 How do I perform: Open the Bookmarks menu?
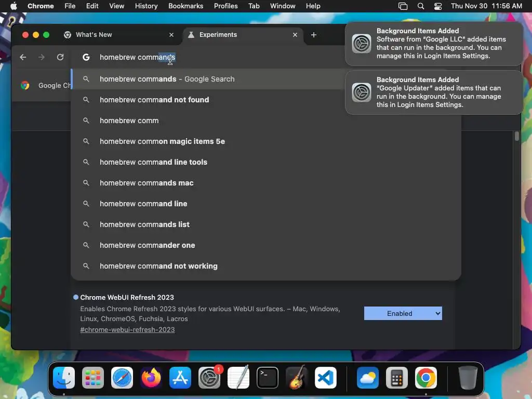(x=185, y=6)
